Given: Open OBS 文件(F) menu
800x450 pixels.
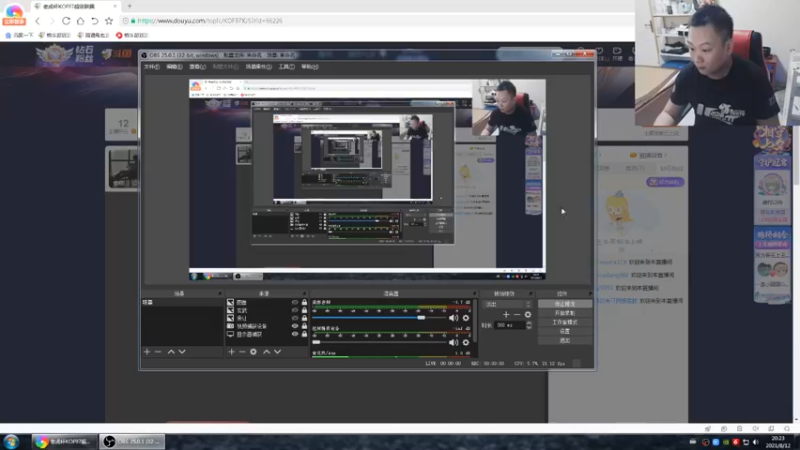Looking at the screenshot, I should (x=152, y=67).
